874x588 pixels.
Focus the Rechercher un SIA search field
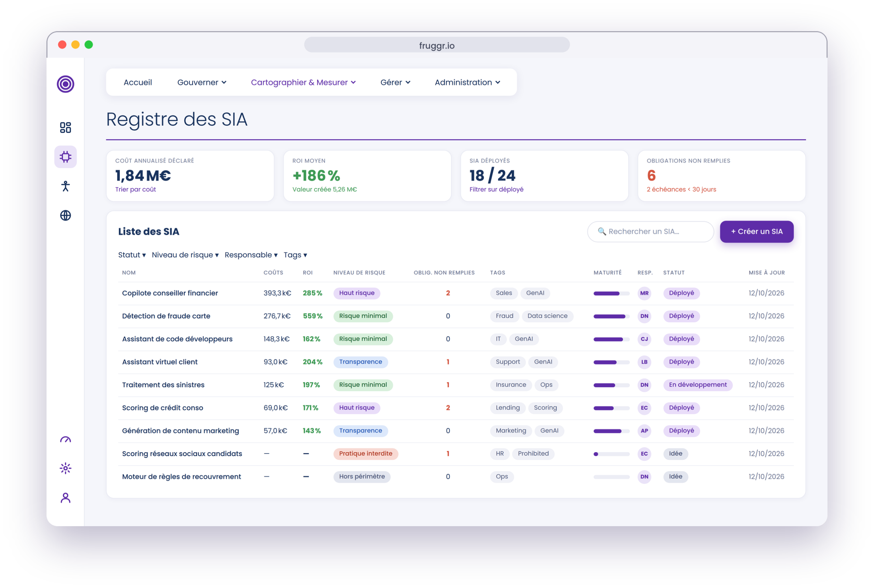click(650, 232)
